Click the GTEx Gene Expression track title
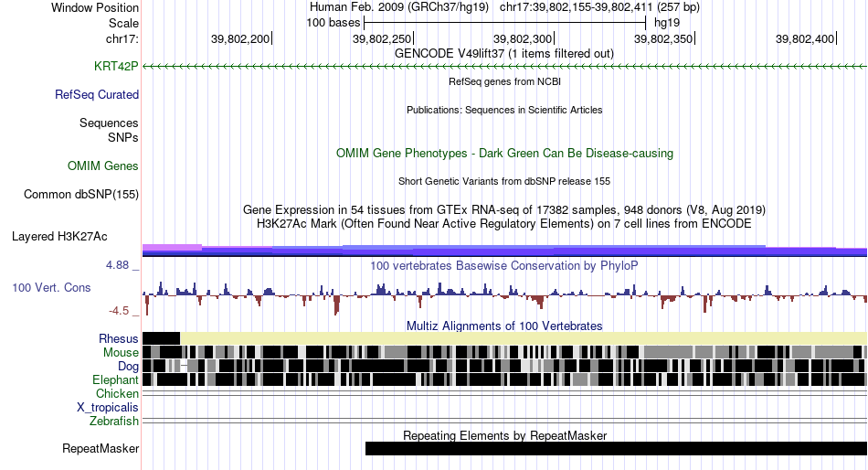This screenshot has height=470, width=868. [504, 210]
